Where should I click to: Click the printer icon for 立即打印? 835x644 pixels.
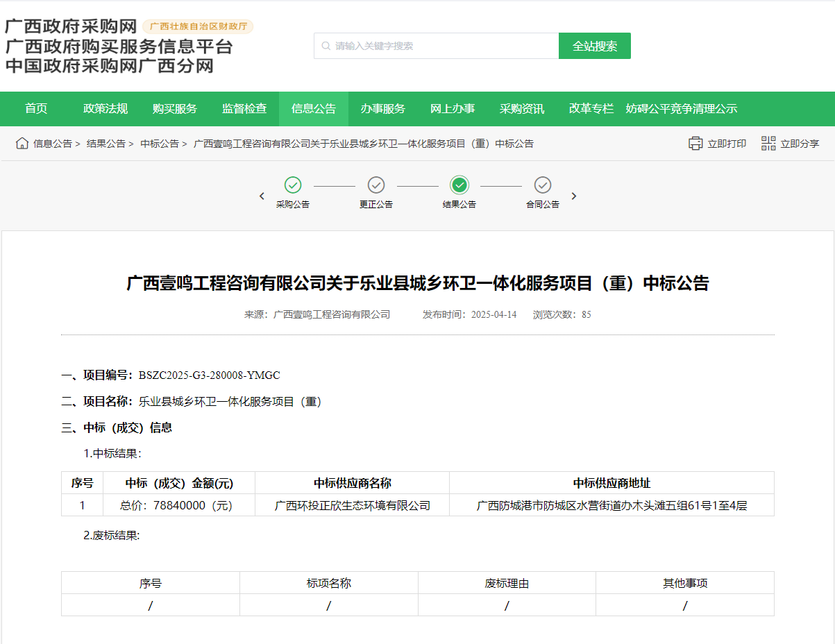pos(695,144)
